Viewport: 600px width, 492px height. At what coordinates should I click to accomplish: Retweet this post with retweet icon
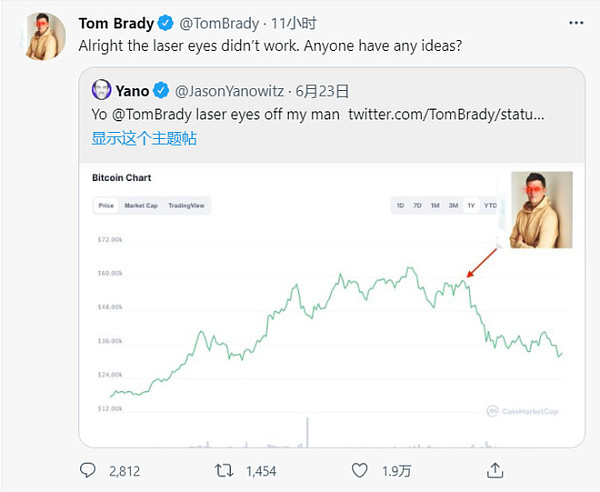point(225,469)
